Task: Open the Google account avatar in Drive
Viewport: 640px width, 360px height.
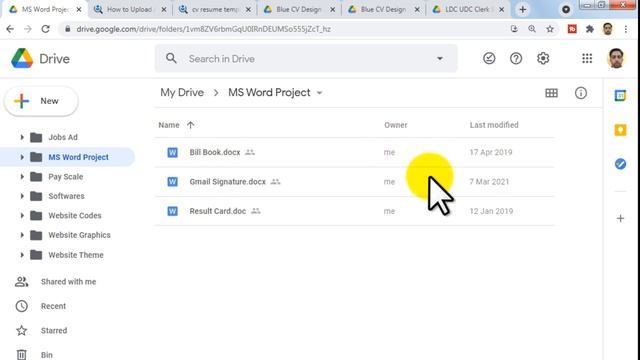Action: [x=616, y=58]
